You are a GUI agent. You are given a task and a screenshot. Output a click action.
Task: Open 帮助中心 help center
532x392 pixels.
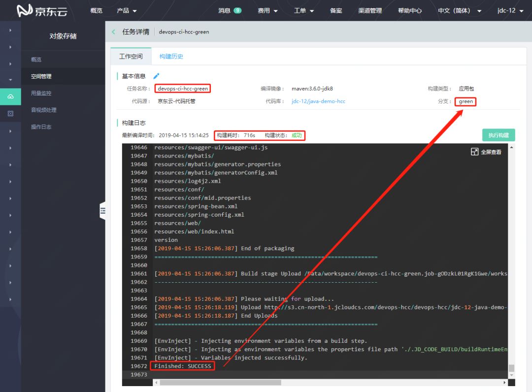(410, 10)
